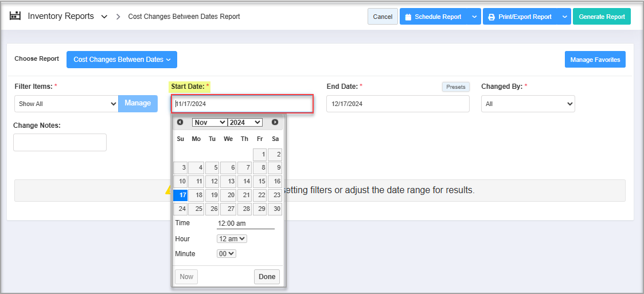The image size is (644, 294).
Task: Go to previous month in calendar
Action: [180, 122]
